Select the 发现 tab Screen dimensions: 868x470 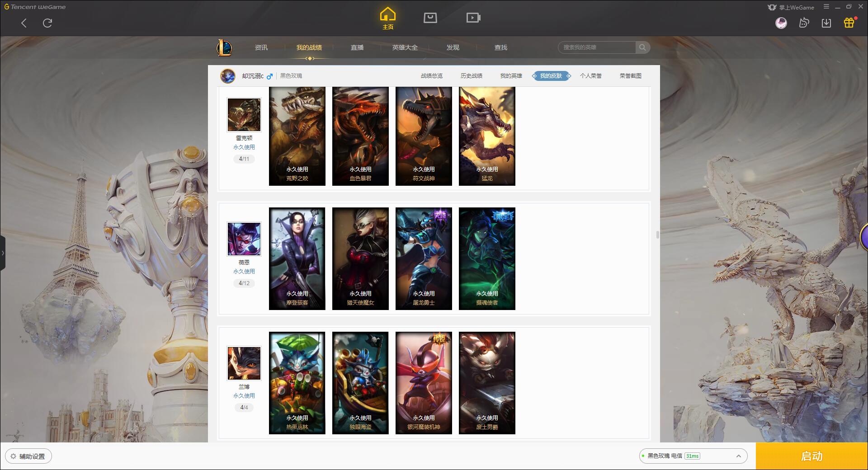(x=453, y=47)
